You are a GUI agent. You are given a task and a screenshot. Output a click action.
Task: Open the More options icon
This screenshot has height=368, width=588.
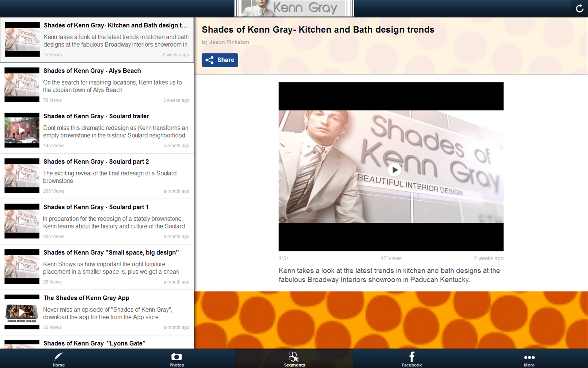tap(529, 358)
